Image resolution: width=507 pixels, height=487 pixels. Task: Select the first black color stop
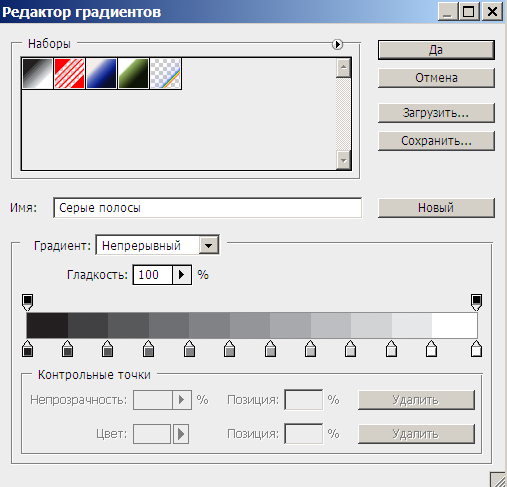coord(27,349)
